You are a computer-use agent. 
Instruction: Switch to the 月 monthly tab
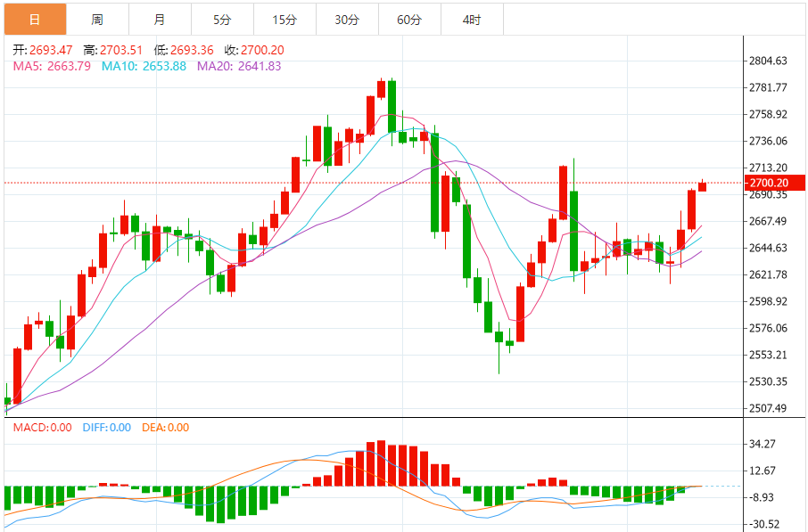pos(160,20)
